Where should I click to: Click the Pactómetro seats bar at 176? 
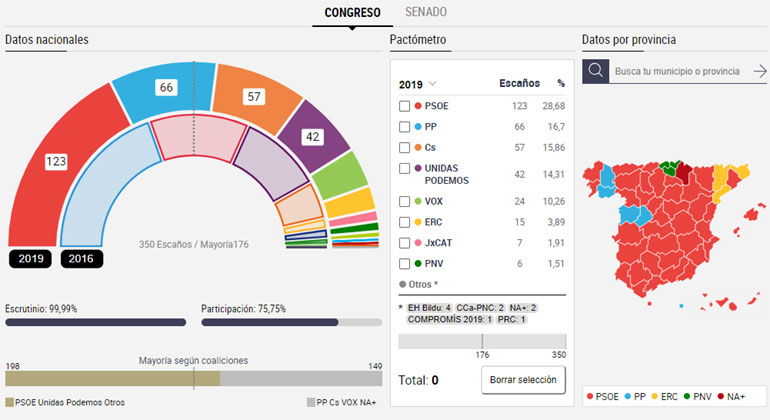[x=482, y=341]
